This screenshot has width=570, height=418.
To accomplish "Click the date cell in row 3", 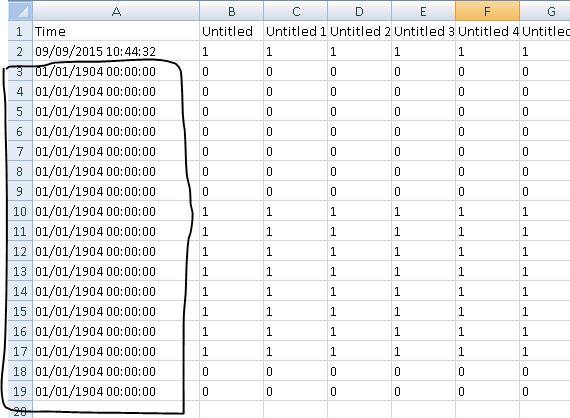I will click(x=116, y=71).
